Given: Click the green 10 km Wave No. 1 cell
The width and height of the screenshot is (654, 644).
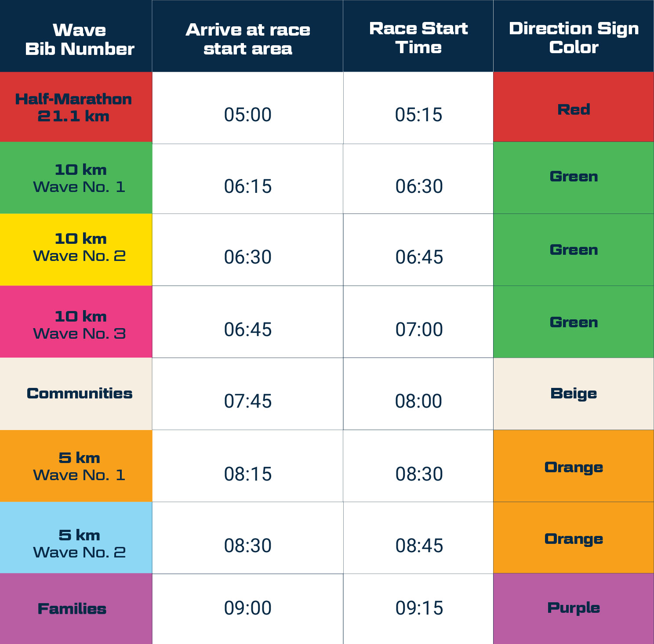Looking at the screenshot, I should tap(76, 178).
